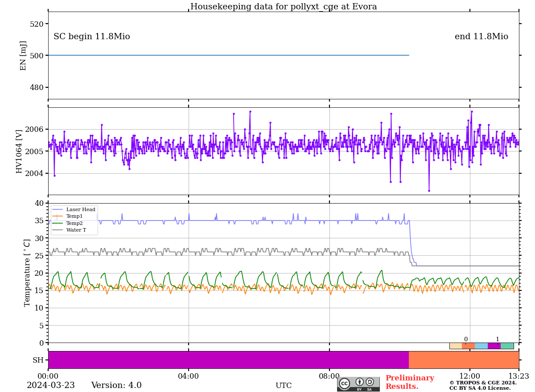Click the 'Temperature [°C]' axis label
Image resolution: width=535 pixels, height=392 pixels.
coord(27,273)
